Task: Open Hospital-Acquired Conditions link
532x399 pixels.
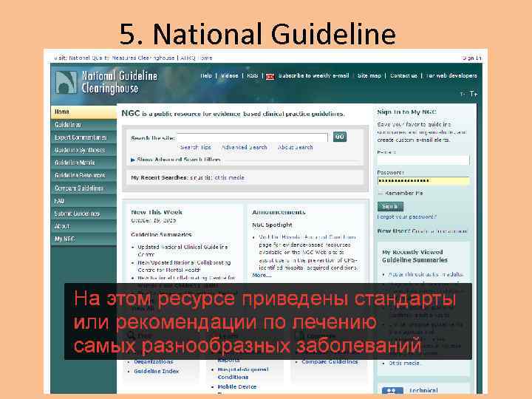Action: click(243, 373)
